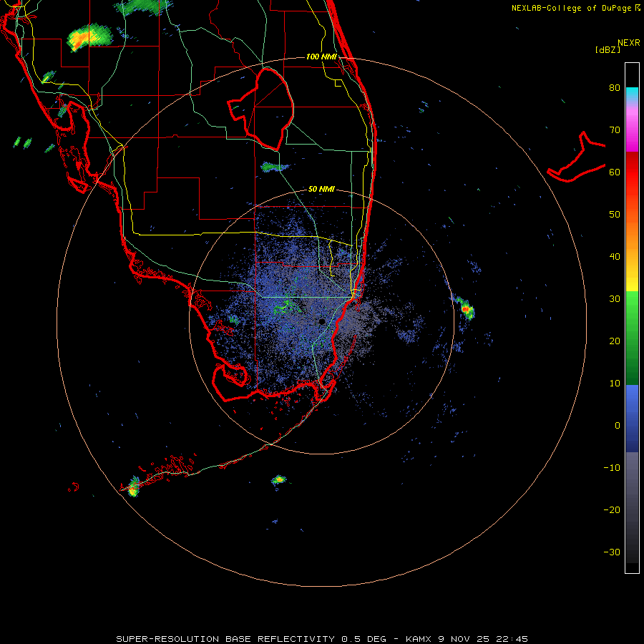Viewport: 644px width, 644px height.
Task: Select the 60 value on the dBZ scale
Action: point(615,172)
